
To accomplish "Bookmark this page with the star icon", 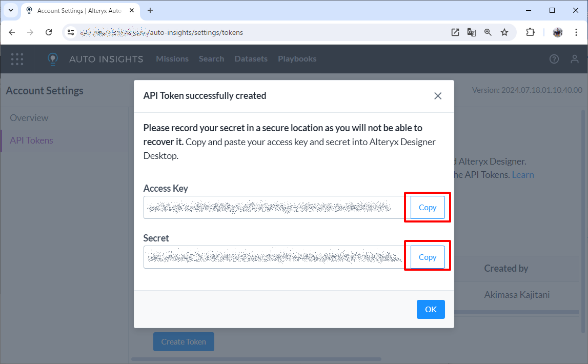I will tap(504, 32).
